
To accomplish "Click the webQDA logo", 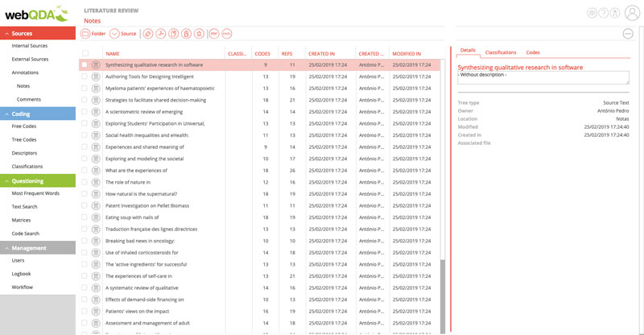I will click(x=36, y=14).
